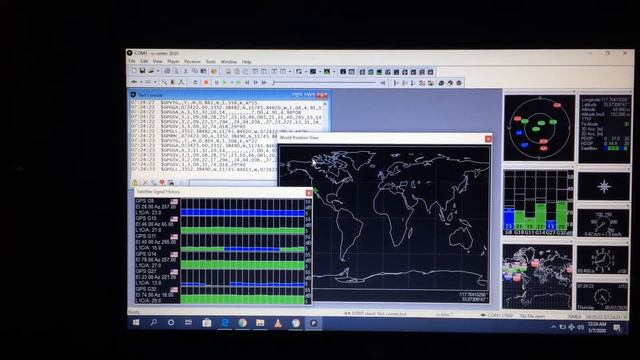Open the dropdown next to the connect plug icon

click(141, 82)
